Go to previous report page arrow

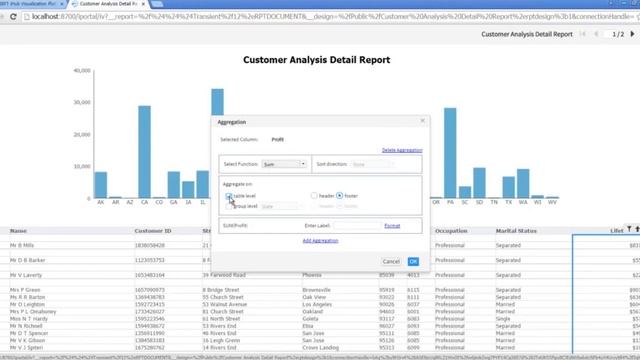(x=596, y=34)
